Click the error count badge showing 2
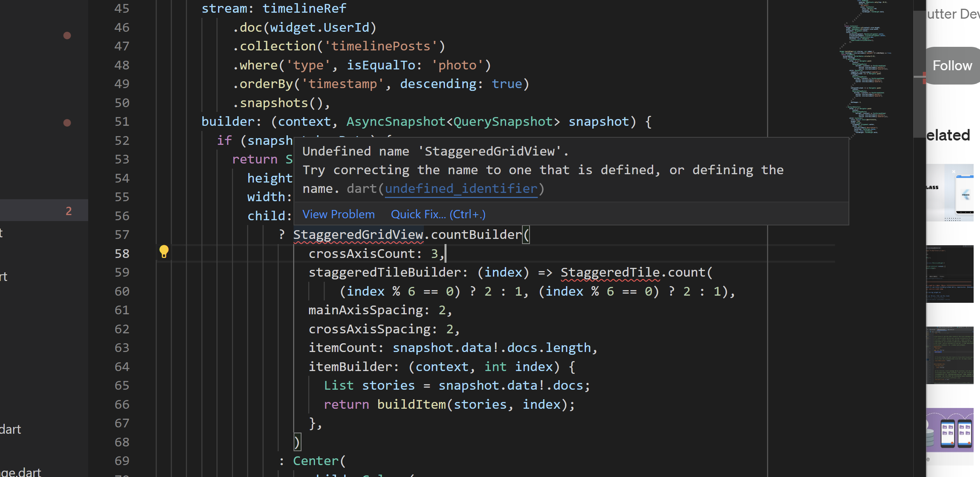Viewport: 980px width, 477px height. click(68, 211)
